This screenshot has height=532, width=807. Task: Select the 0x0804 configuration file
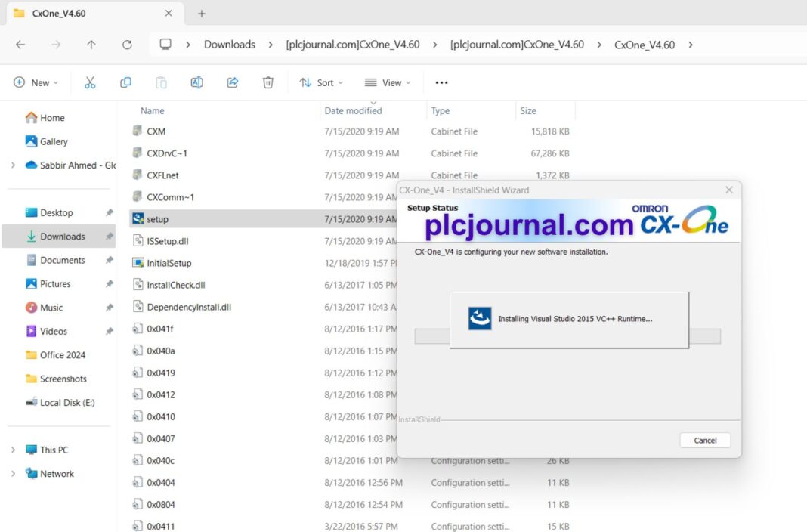[x=161, y=505]
